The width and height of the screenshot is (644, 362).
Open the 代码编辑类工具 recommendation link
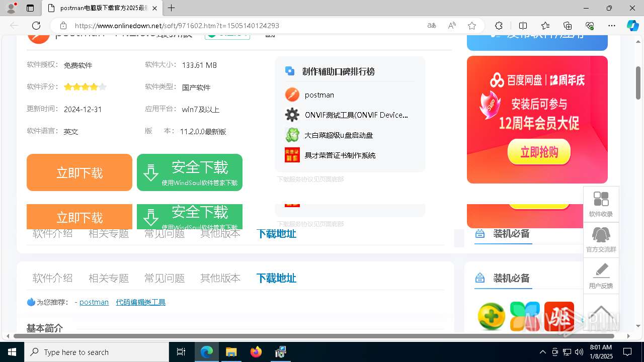coord(141,302)
